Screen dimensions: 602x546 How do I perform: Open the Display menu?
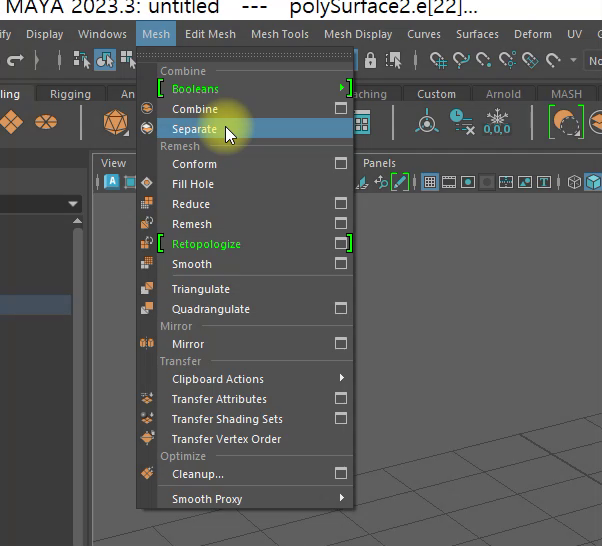click(45, 34)
